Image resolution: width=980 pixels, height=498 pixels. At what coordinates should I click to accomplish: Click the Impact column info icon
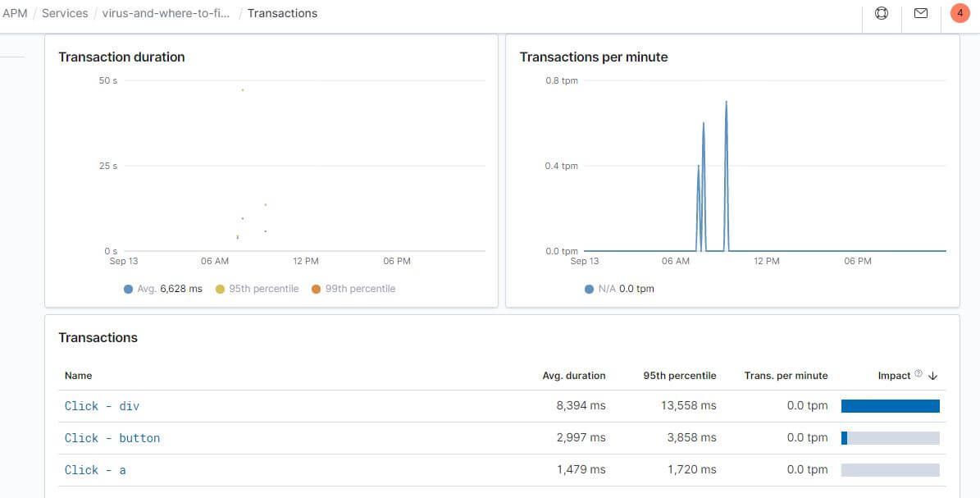920,372
